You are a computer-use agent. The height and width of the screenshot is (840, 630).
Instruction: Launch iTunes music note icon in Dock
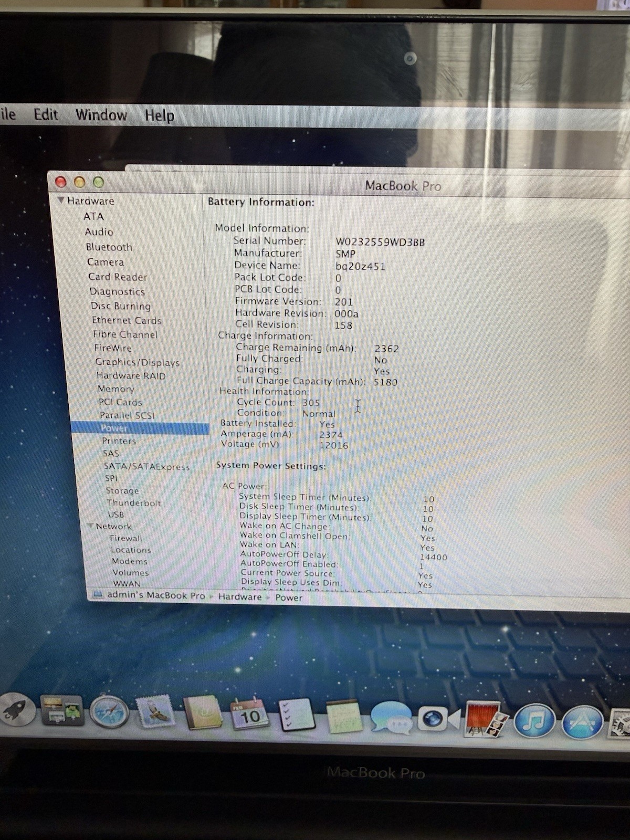(x=534, y=720)
